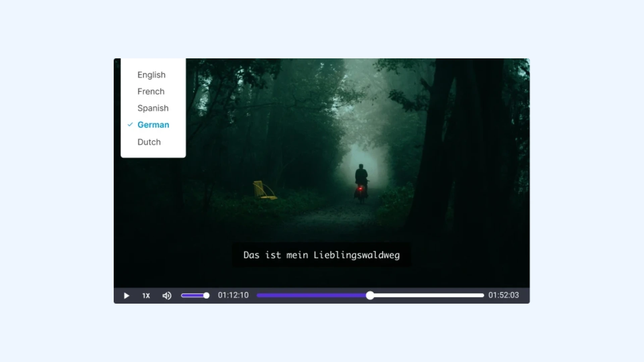Select English subtitle language

(151, 75)
